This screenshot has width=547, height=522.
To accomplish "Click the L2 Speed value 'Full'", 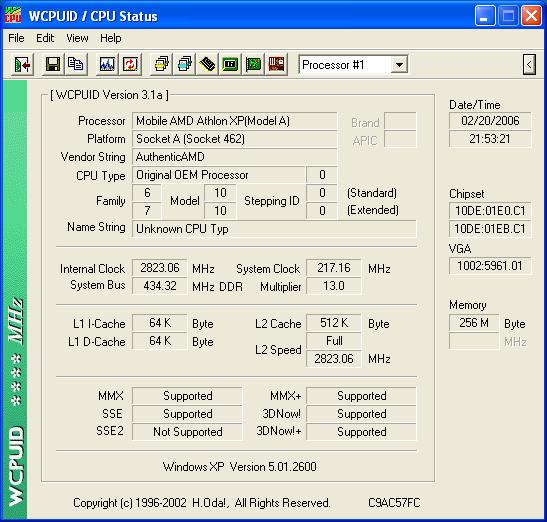I will click(334, 341).
